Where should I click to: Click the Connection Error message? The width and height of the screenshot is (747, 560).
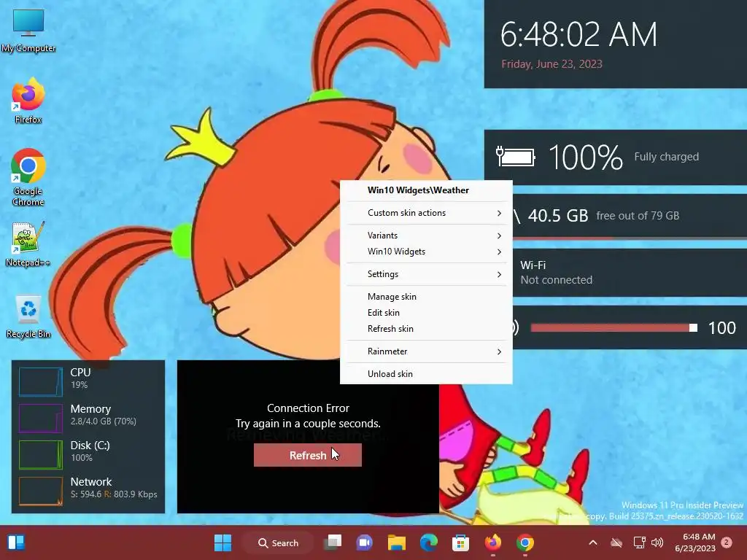(308, 408)
